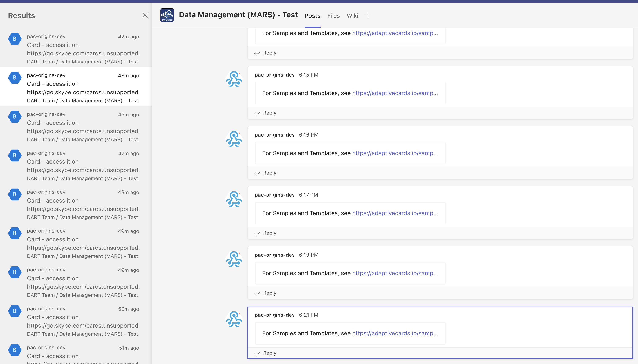Click webhook avatar of the 6:16 PM post

coord(234,139)
